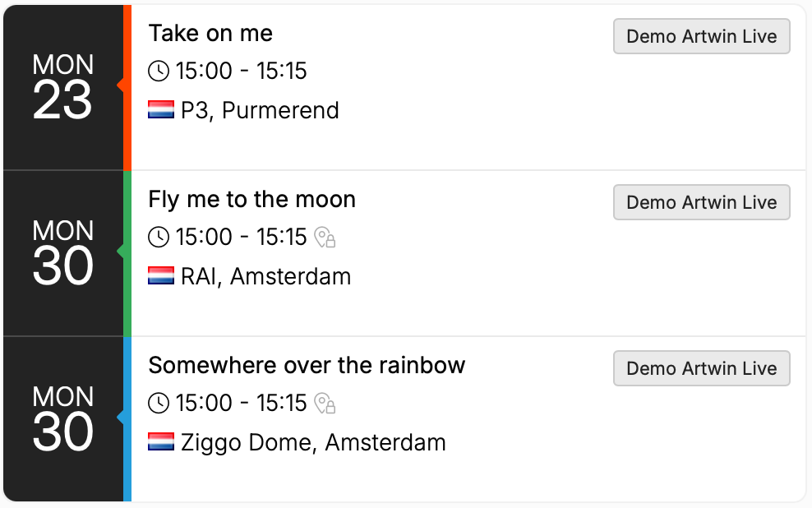Click clock icon for Somewhere over the rainbow

coord(159,404)
